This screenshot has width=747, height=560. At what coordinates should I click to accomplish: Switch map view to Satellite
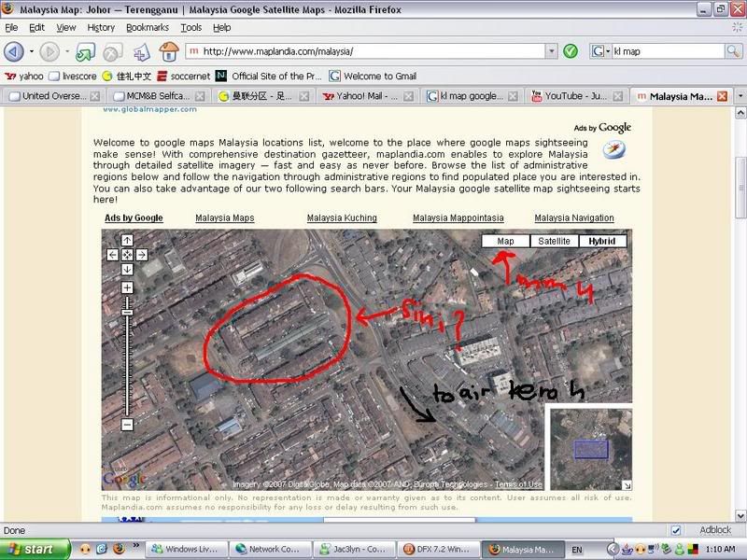tap(554, 241)
